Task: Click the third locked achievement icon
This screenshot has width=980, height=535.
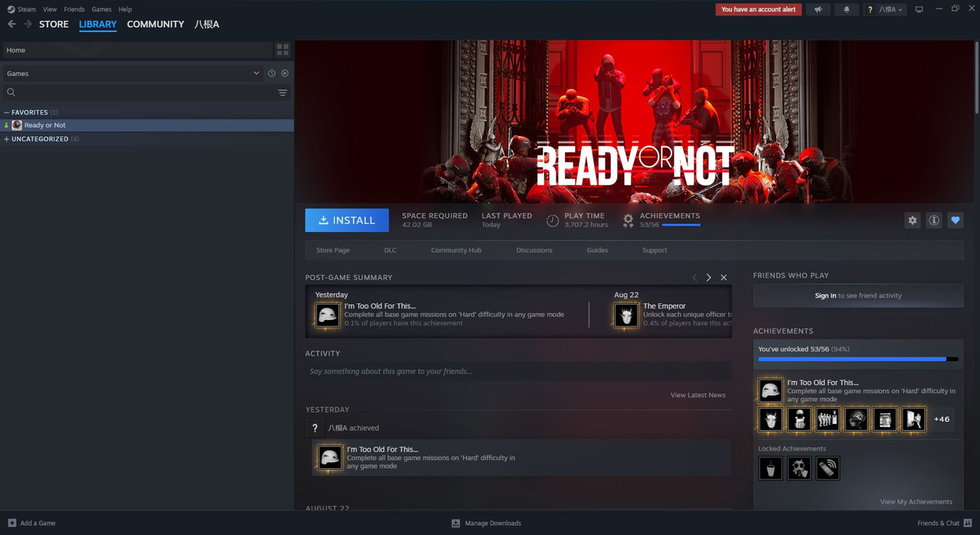Action: point(828,468)
